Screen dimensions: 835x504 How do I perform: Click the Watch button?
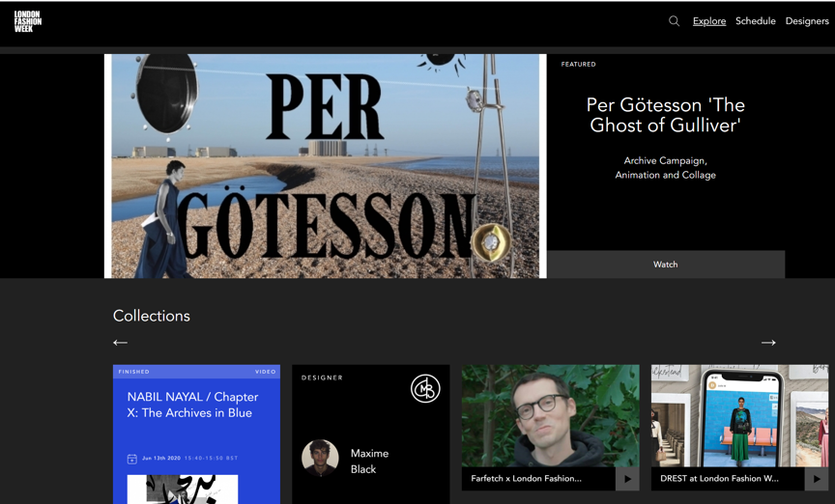(x=666, y=264)
